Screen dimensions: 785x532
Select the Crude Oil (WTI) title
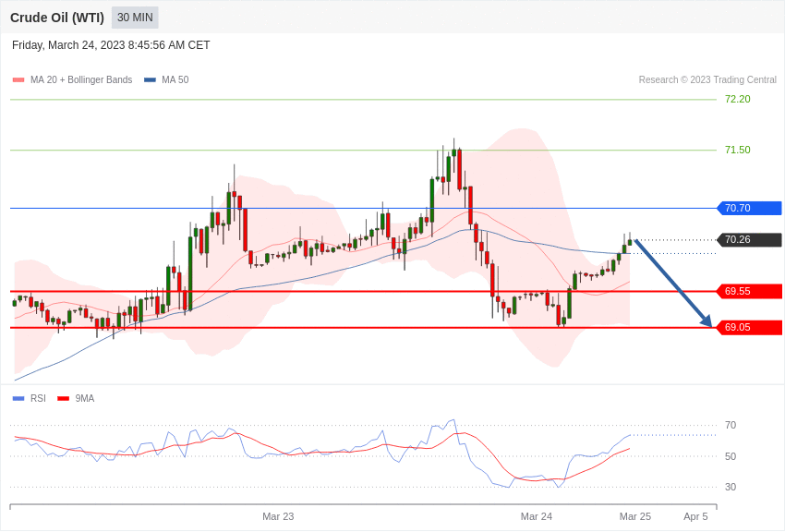57,18
